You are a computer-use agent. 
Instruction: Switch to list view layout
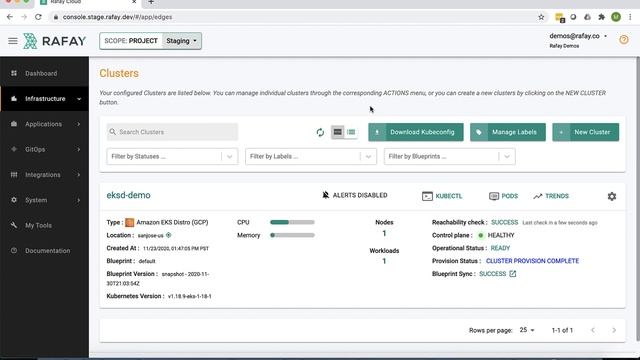tap(351, 132)
